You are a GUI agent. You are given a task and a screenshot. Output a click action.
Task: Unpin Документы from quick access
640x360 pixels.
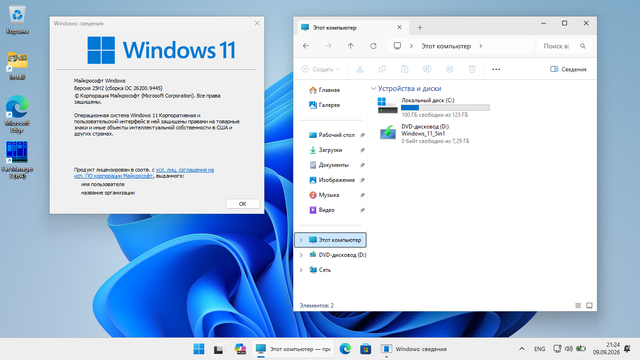(362, 165)
